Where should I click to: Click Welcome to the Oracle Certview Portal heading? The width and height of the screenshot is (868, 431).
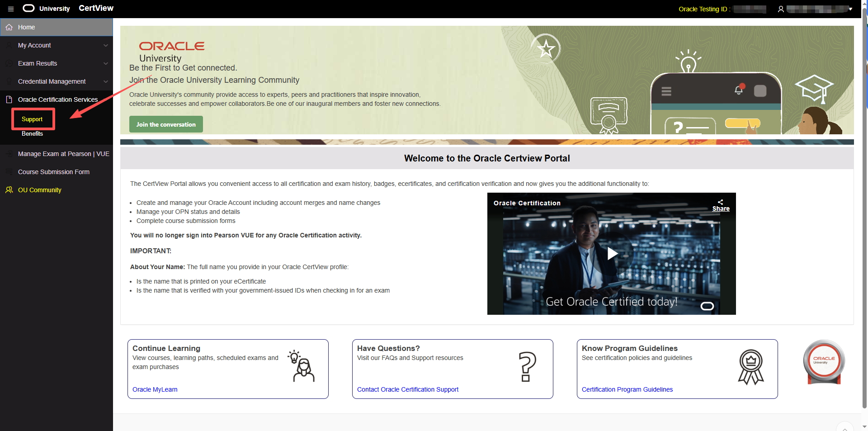(487, 158)
